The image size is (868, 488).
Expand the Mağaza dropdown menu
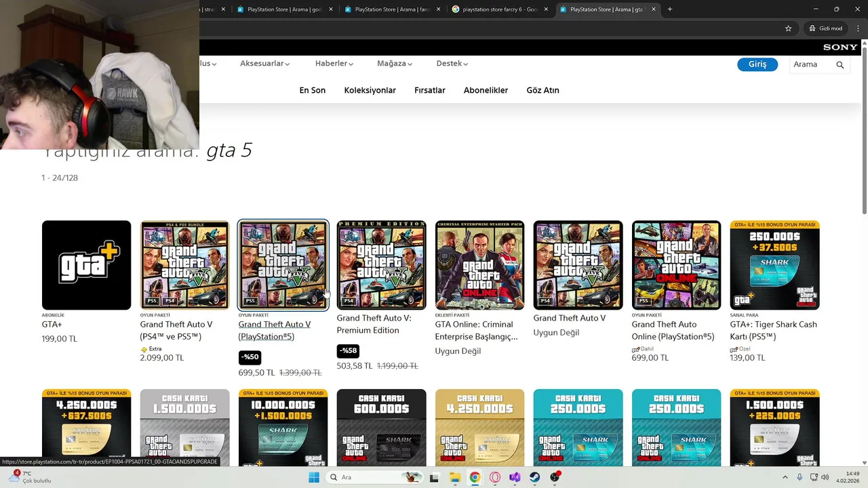[x=395, y=64]
